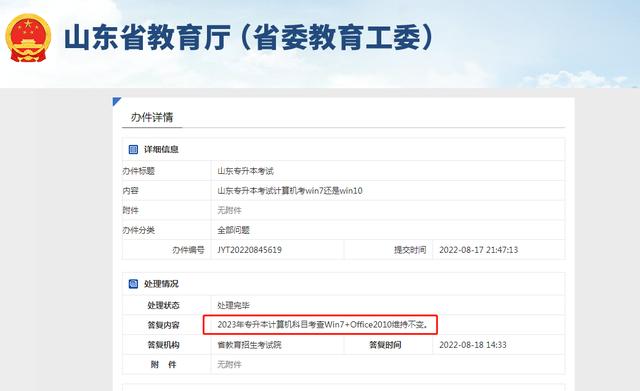This screenshot has height=391, width=640.
Task: Click the 答复机构 field label
Action: point(163,345)
